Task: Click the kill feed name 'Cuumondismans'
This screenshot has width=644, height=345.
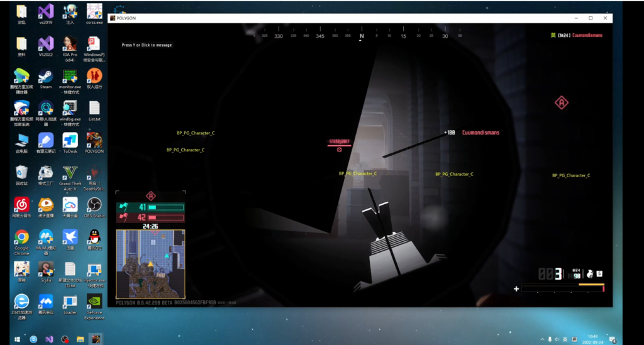Action: 587,35
